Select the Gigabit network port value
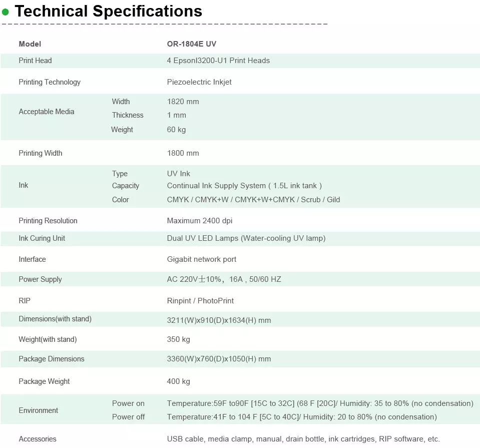 tap(202, 259)
